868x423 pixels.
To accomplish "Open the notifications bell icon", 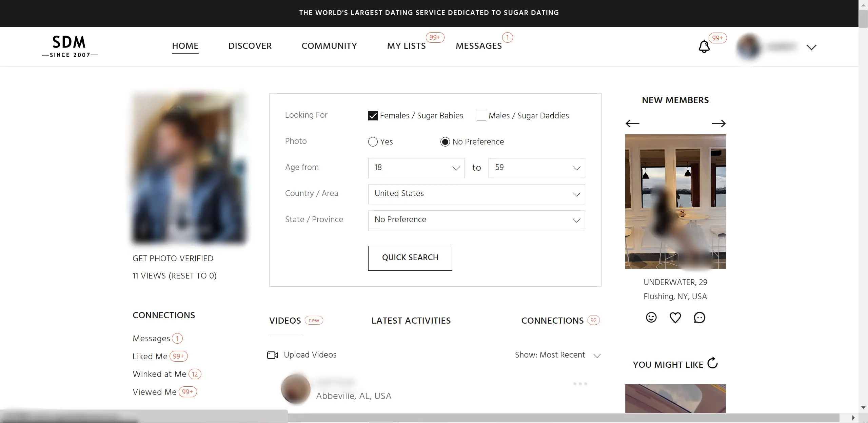I will [704, 46].
